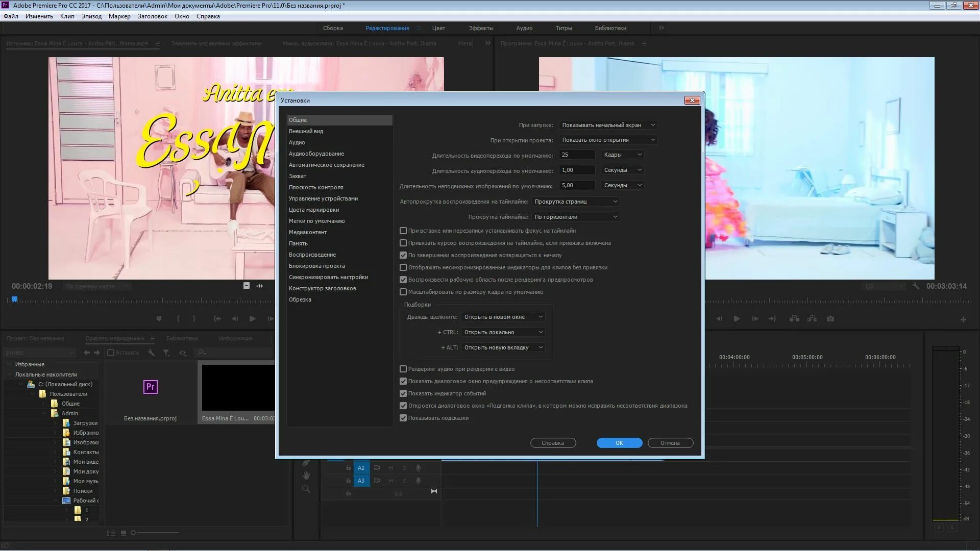Screen dimensions: 980x551
Task: Click the Воспроизведение settings category
Action: pyautogui.click(x=312, y=254)
